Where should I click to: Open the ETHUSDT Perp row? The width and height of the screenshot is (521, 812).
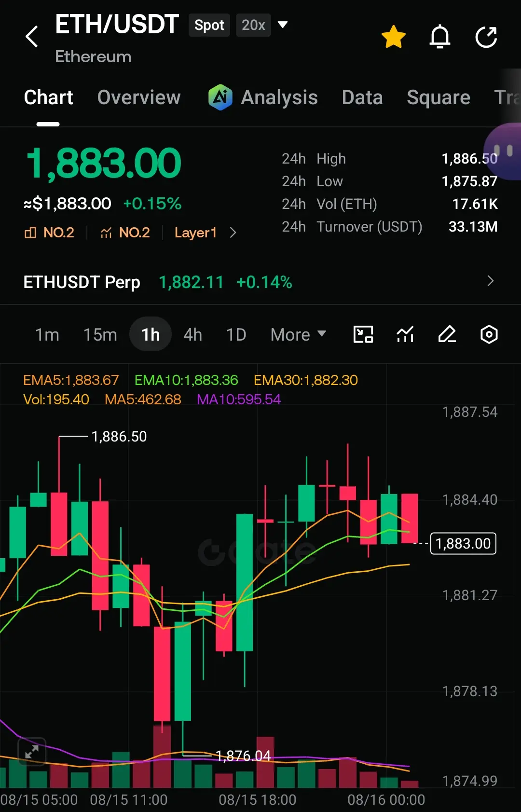(x=260, y=282)
